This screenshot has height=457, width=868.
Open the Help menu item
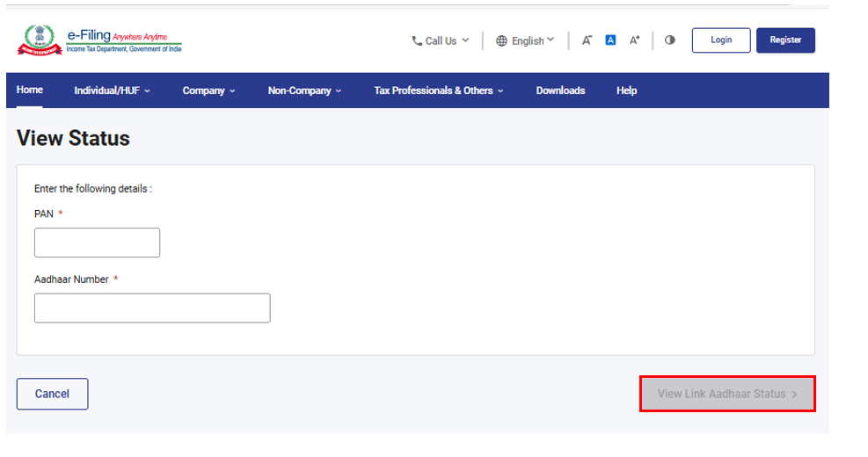pos(627,91)
